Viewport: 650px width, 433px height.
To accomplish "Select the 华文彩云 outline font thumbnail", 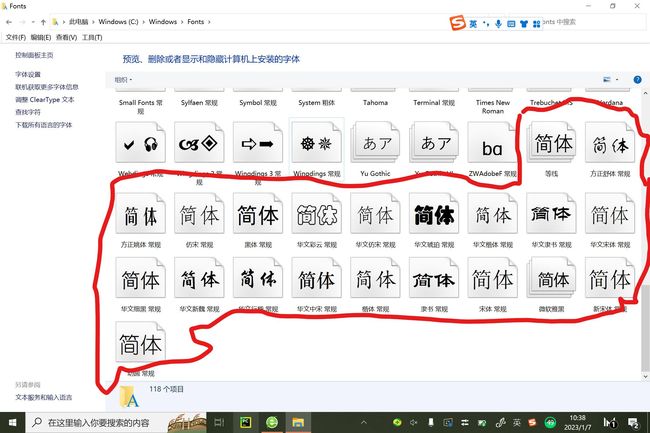I will (x=317, y=213).
